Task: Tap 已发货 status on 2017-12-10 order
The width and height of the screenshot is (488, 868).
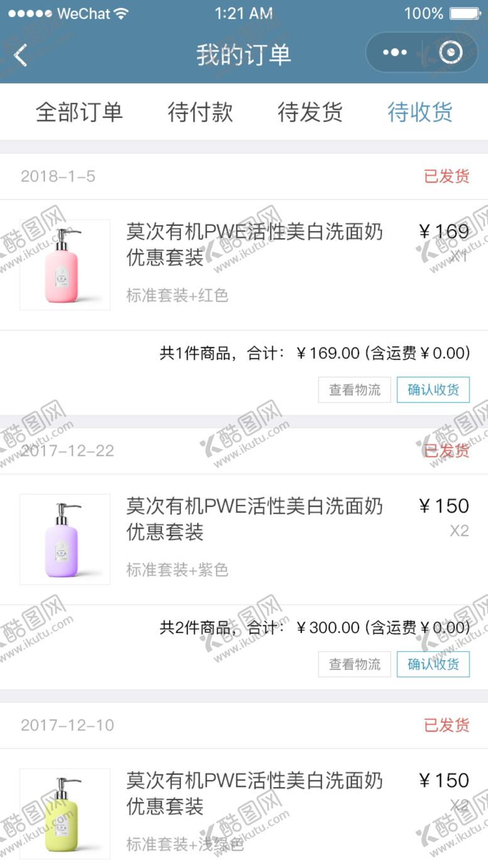Action: click(447, 725)
